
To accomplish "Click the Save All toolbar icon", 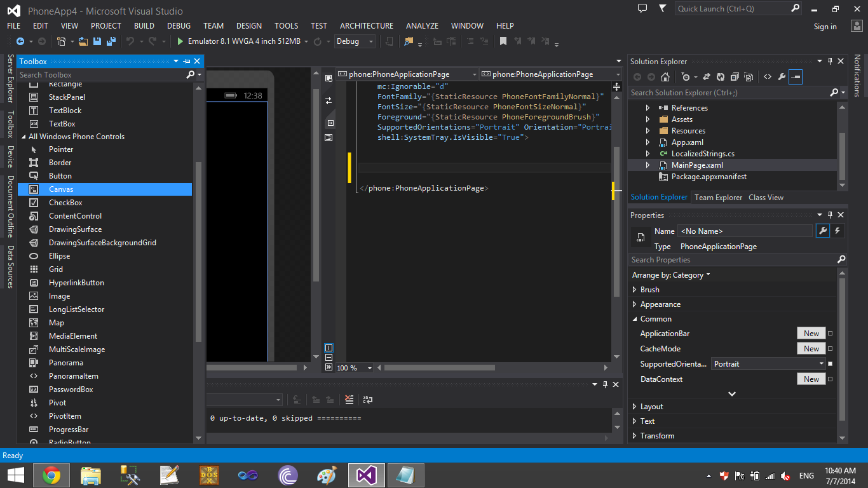I will pyautogui.click(x=109, y=41).
